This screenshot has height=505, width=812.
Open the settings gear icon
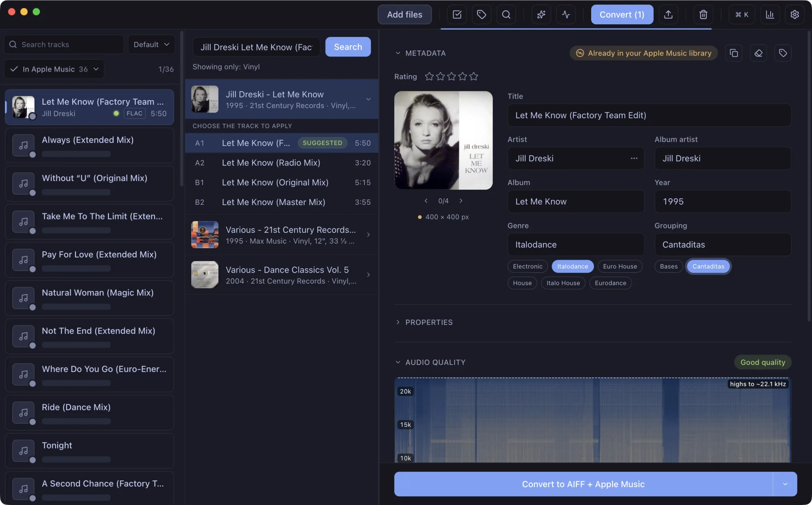(x=795, y=15)
